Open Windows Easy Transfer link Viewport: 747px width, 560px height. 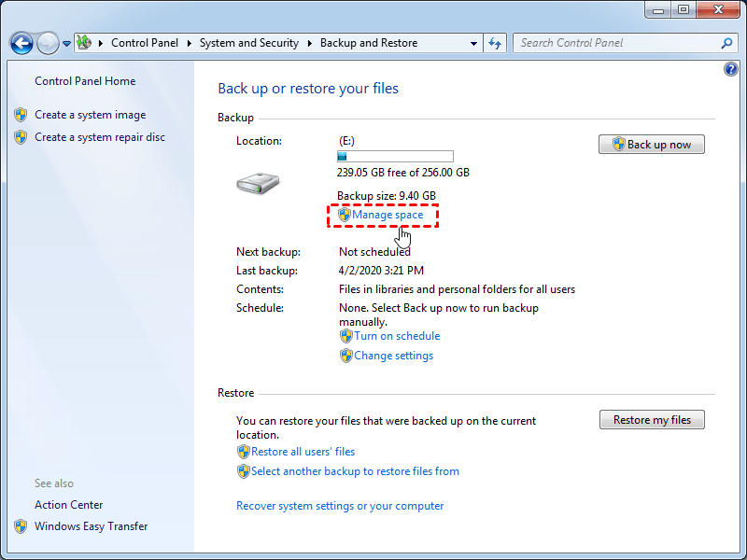(x=91, y=526)
